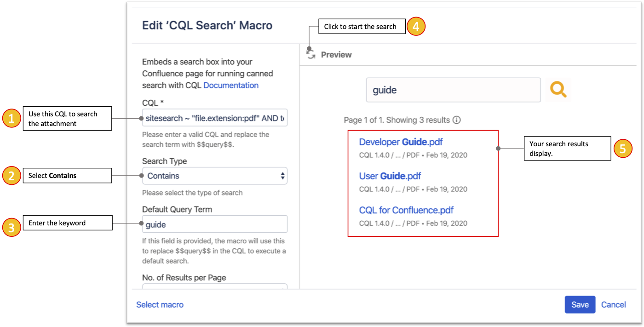The height and width of the screenshot is (327, 644).
Task: Open the Documentation link
Action: (x=231, y=85)
